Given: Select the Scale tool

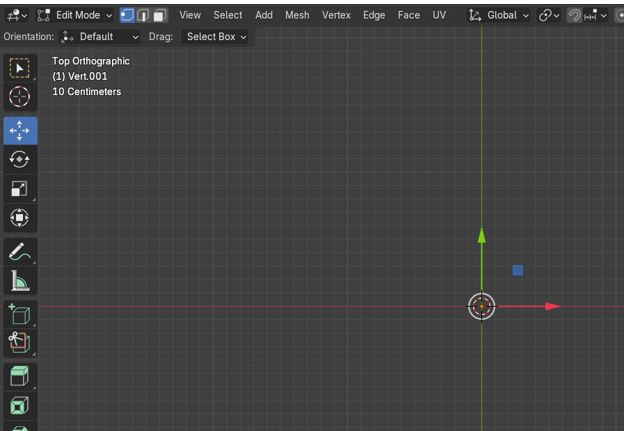Looking at the screenshot, I should point(20,188).
